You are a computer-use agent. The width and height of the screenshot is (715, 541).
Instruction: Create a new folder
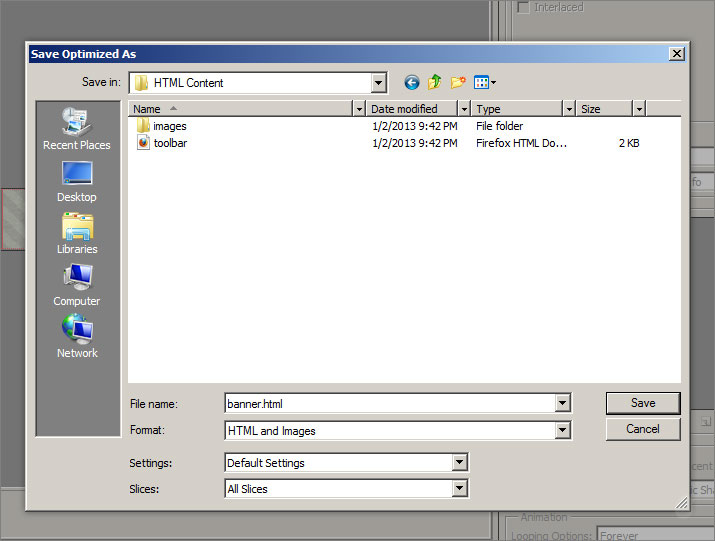coord(458,83)
